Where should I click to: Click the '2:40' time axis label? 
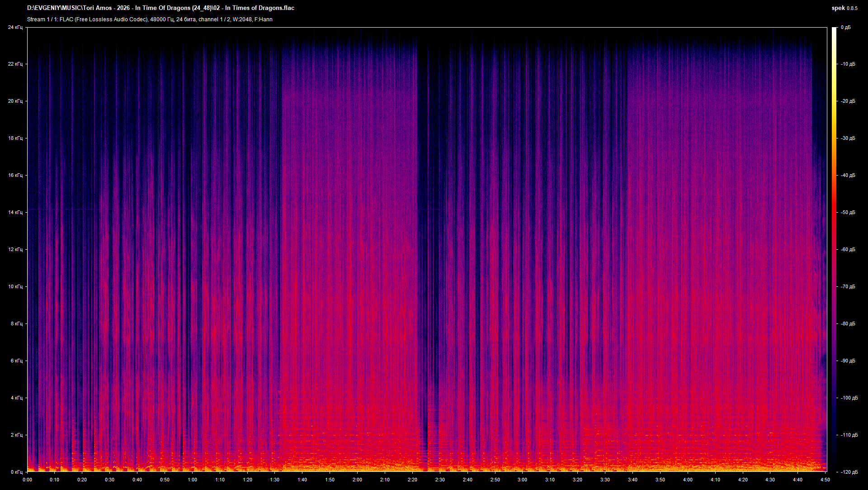[468, 480]
